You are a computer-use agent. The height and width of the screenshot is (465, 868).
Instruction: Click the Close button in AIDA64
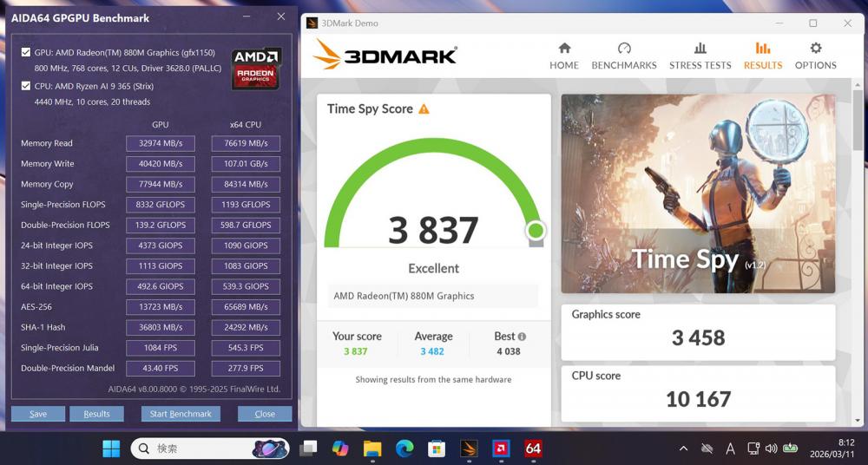pos(265,414)
